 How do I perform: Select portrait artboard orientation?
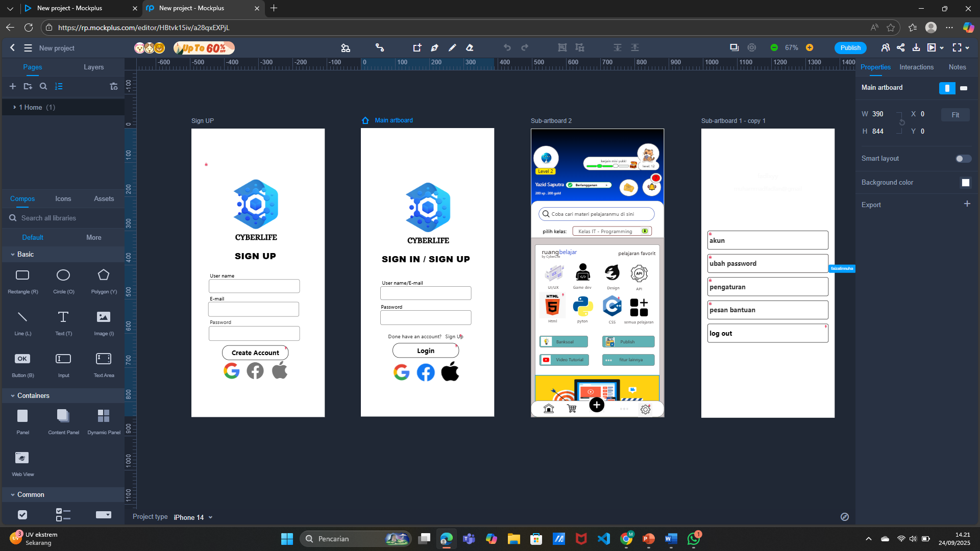pyautogui.click(x=947, y=88)
